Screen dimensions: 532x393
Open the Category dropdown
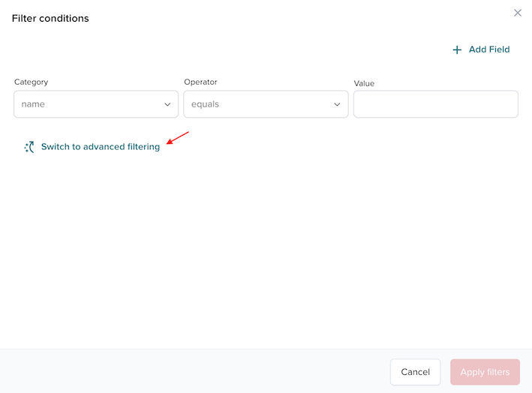pos(96,104)
